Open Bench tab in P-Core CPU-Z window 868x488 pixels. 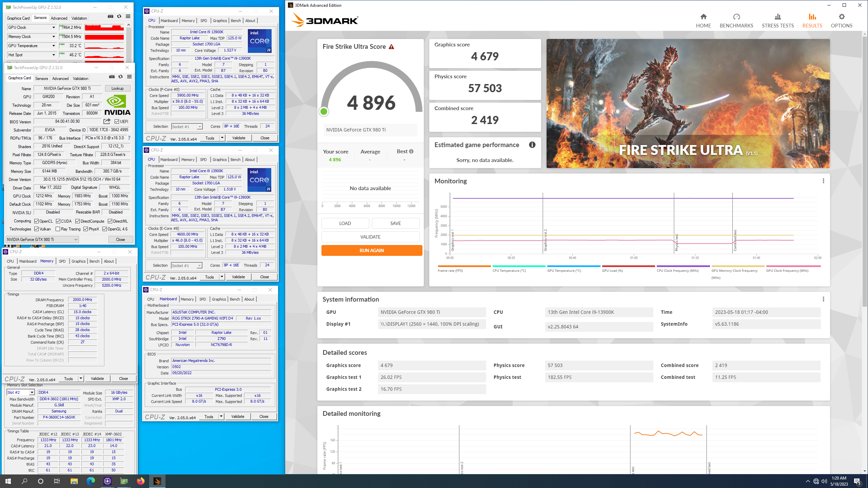click(236, 21)
